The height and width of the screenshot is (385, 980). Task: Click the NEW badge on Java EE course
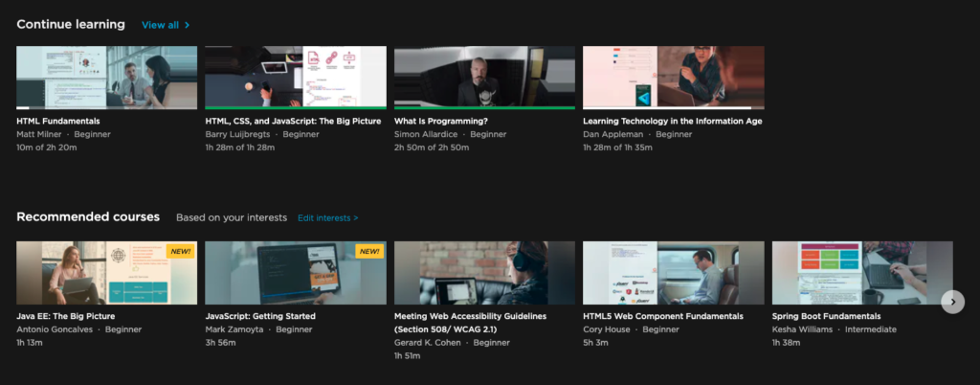click(180, 252)
